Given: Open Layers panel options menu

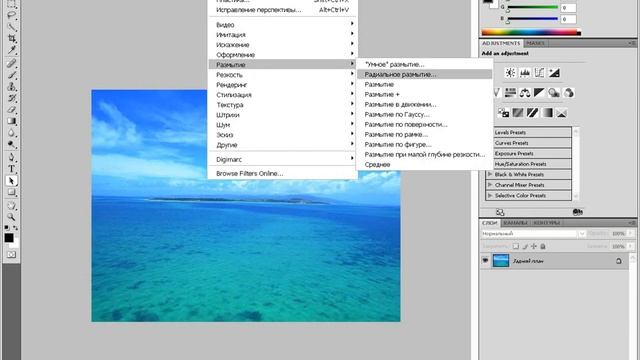Looking at the screenshot, I should click(x=632, y=222).
